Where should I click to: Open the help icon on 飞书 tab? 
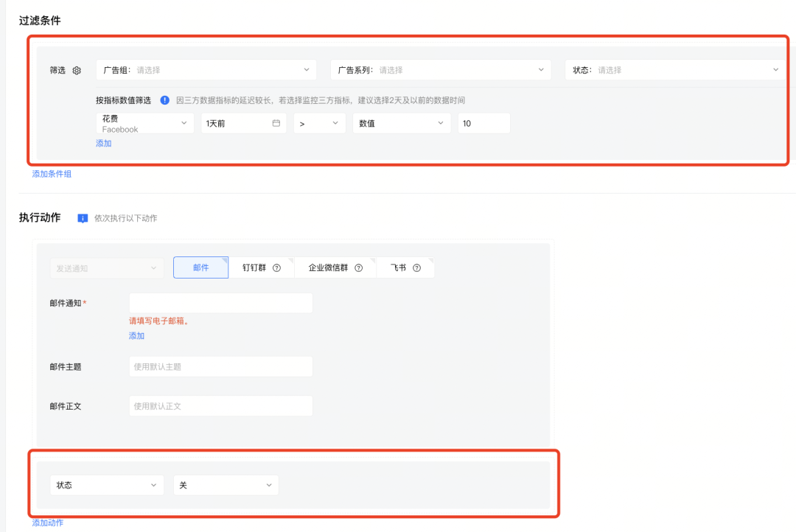coord(418,267)
